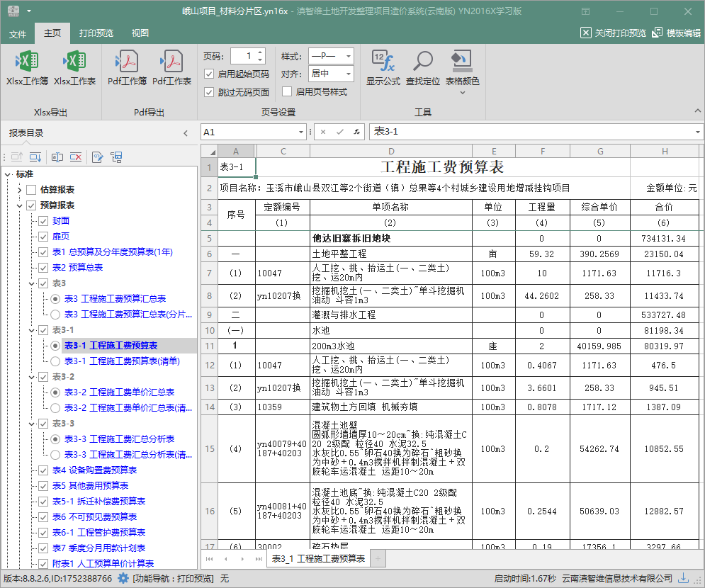Click the move-up icon in the report directory toolbar
Viewport: 705px width, 588px height.
[16, 157]
